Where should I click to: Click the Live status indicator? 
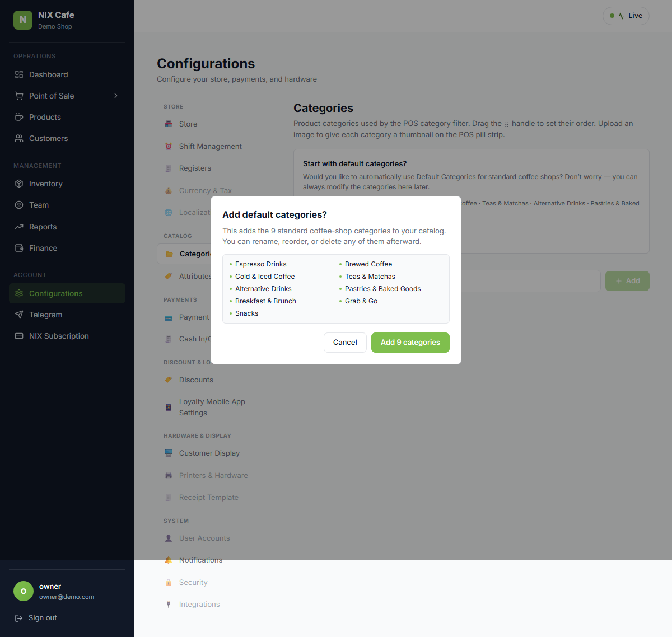pyautogui.click(x=626, y=16)
